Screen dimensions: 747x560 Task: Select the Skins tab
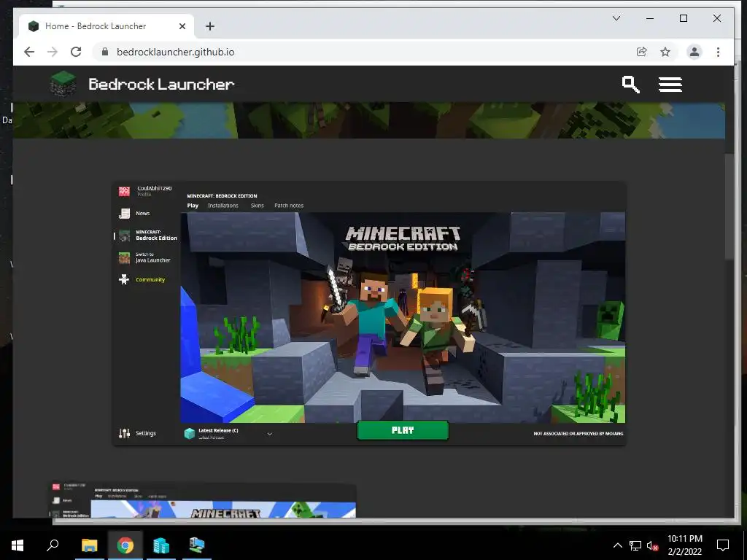coord(258,206)
